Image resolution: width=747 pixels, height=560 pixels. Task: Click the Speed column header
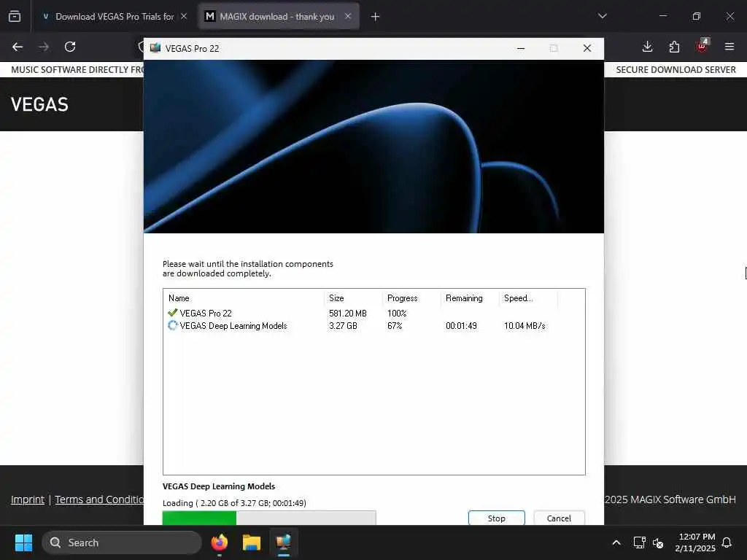click(528, 298)
